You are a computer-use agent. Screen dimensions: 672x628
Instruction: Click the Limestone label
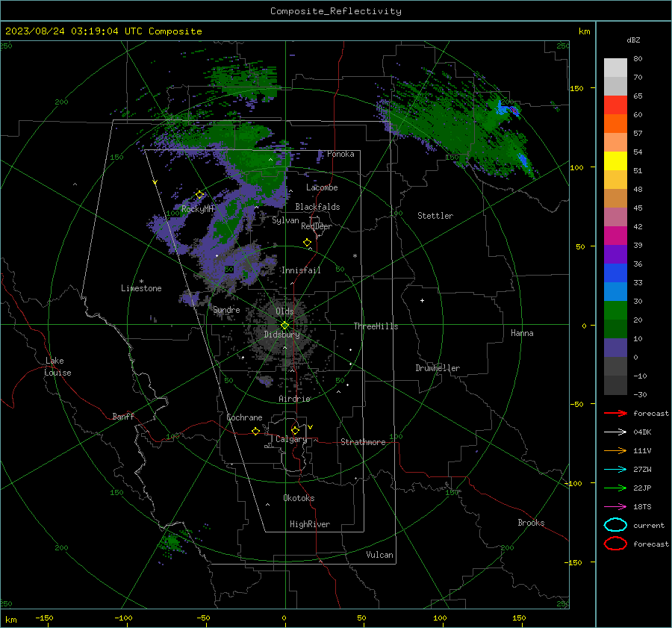[141, 288]
